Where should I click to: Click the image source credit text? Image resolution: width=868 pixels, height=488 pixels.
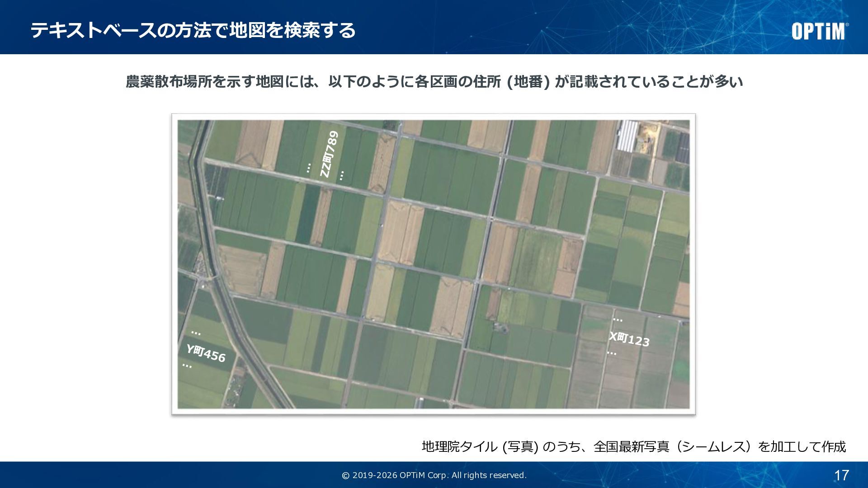pos(633,446)
